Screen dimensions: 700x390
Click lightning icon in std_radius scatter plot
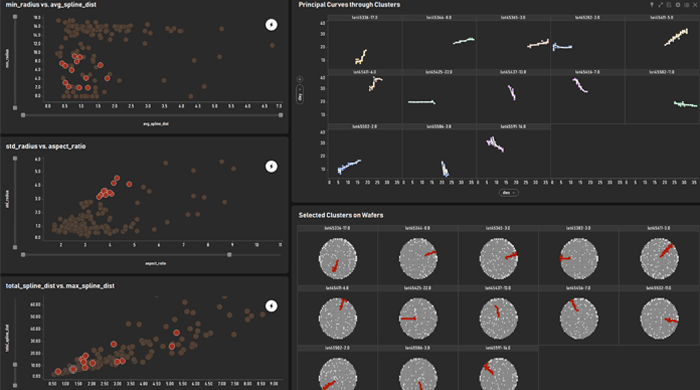pyautogui.click(x=271, y=166)
